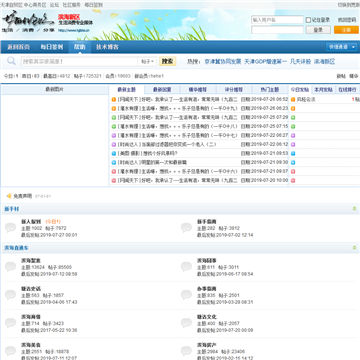360x360 pixels.
Task: Click the red thread icon dated 2019-07-21 09:07
Action: (x=114, y=172)
